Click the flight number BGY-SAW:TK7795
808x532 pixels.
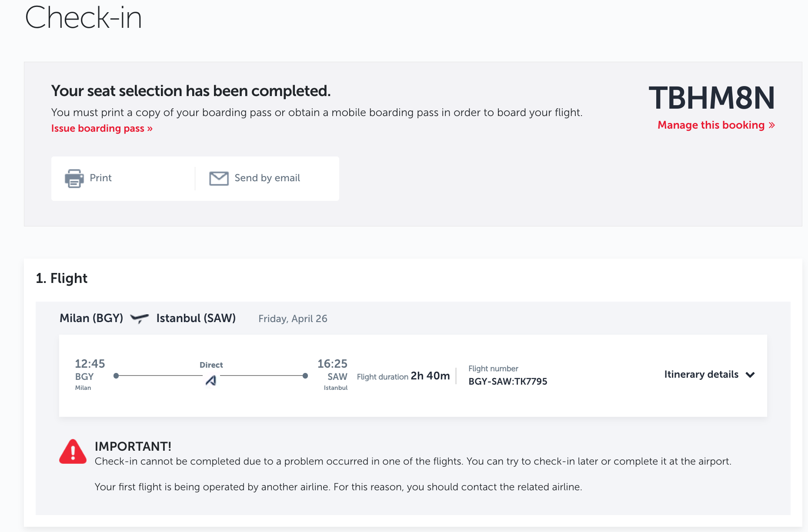tap(508, 382)
